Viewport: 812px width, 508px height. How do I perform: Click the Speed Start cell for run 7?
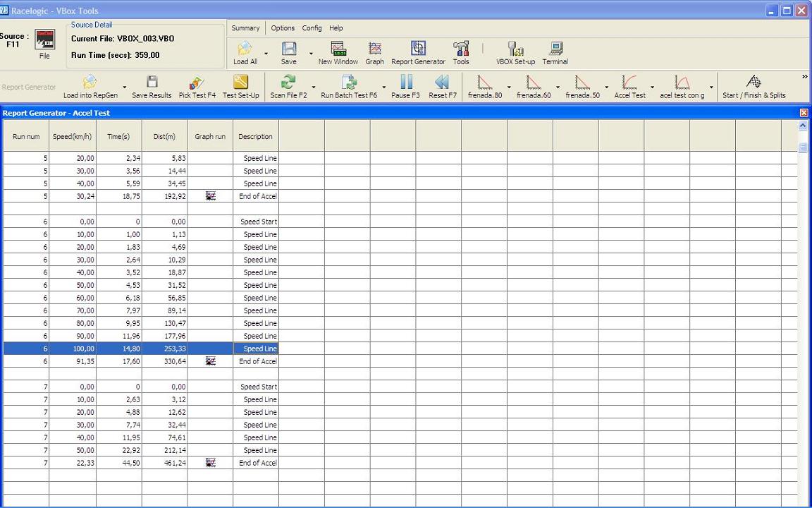(x=256, y=387)
